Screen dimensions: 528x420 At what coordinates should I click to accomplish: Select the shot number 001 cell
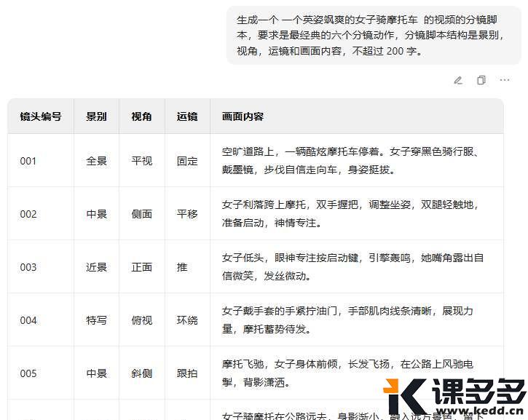coord(28,161)
